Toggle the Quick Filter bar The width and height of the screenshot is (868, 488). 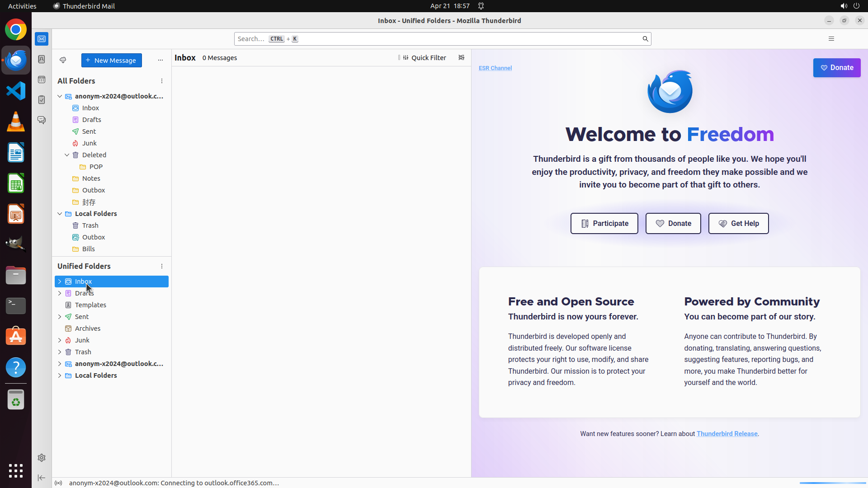tap(424, 58)
